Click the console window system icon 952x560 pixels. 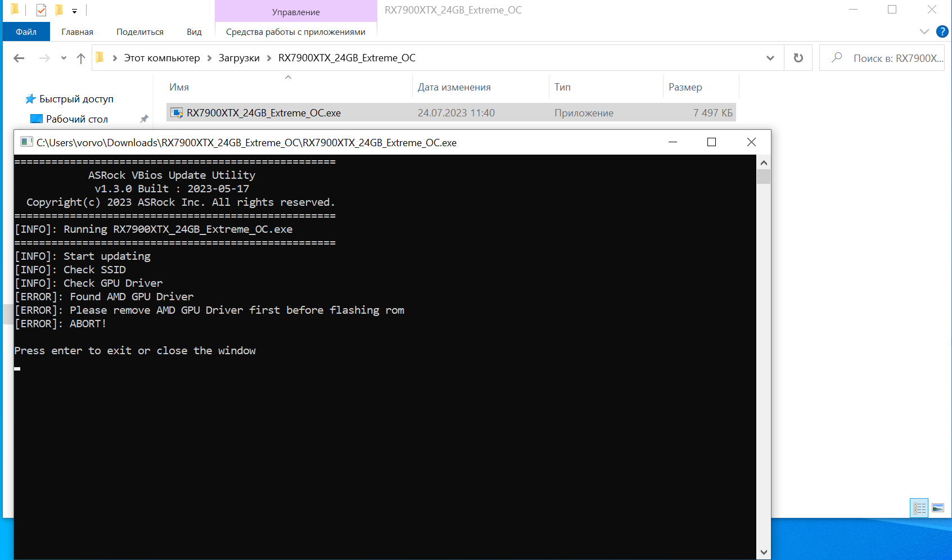point(26,142)
